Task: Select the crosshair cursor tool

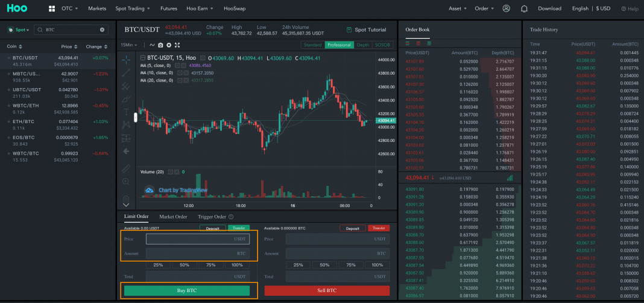Action: (x=126, y=60)
